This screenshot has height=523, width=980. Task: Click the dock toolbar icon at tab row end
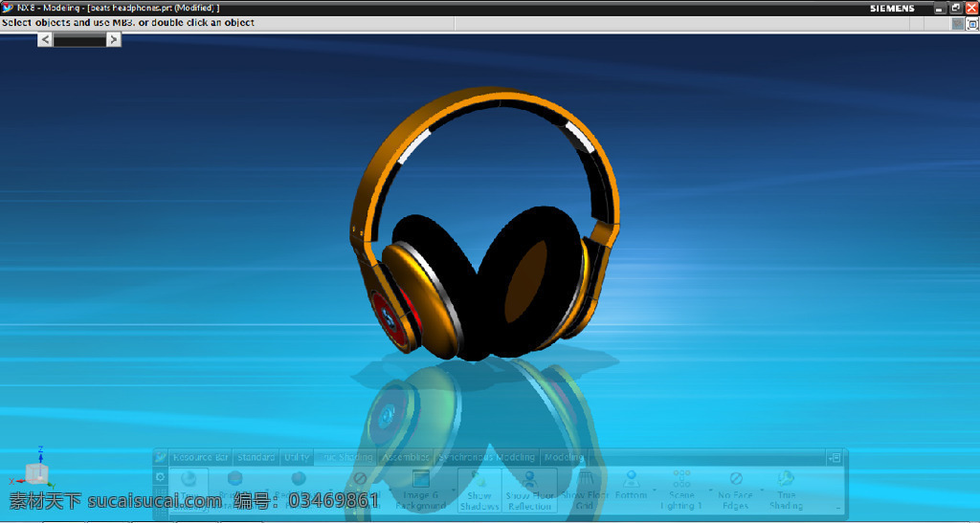click(x=835, y=457)
